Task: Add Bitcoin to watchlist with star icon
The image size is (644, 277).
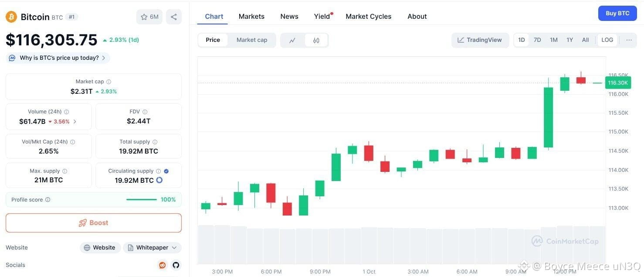Action: pos(149,17)
